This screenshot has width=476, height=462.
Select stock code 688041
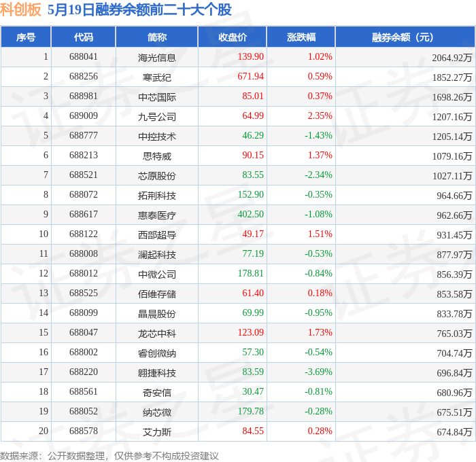[x=84, y=56]
